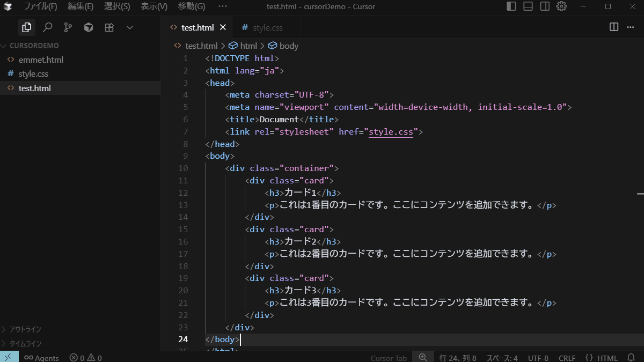Toggle Cursor Tab in the status bar
The height and width of the screenshot is (362, 644).
[x=389, y=358]
